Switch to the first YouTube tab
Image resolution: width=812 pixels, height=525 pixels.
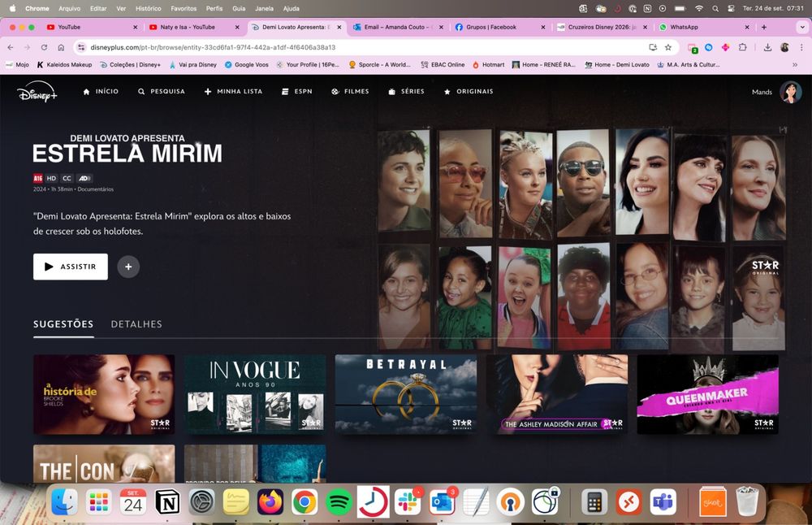click(92, 27)
